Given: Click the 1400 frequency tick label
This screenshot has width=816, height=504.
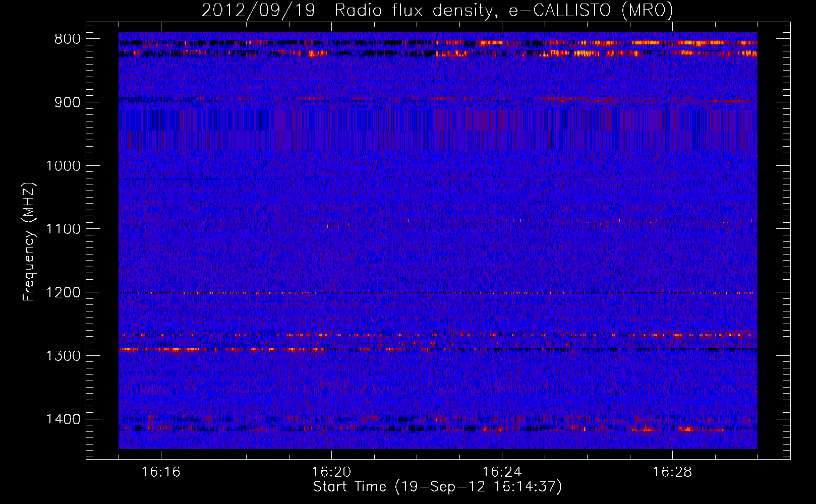Looking at the screenshot, I should pos(63,419).
